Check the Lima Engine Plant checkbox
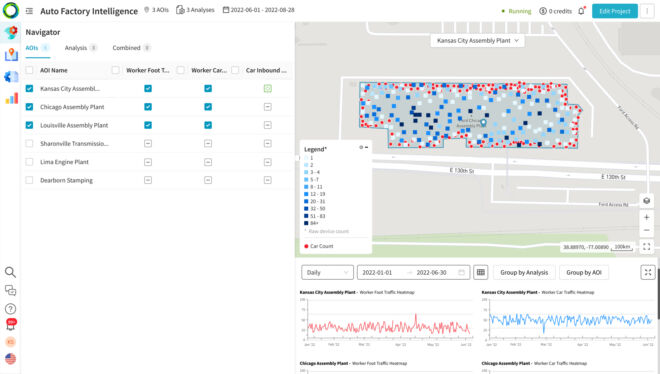This screenshot has height=374, width=660. point(29,162)
